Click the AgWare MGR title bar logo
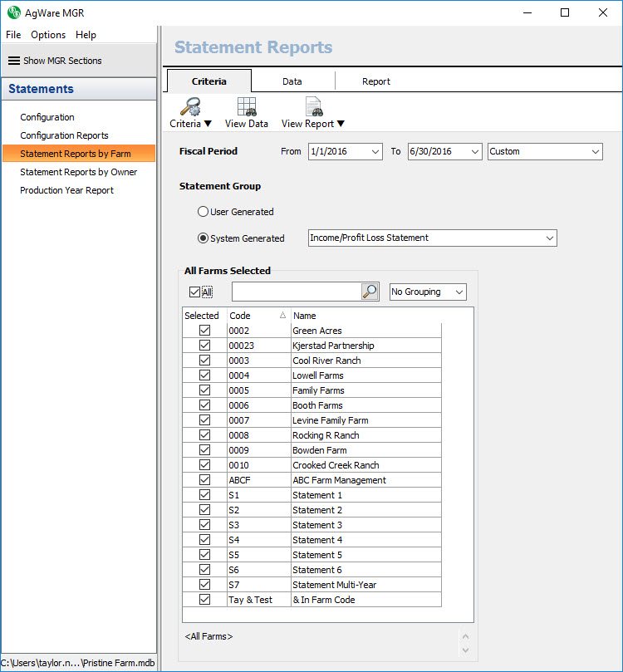Viewport: 623px width, 672px height. pos(13,12)
